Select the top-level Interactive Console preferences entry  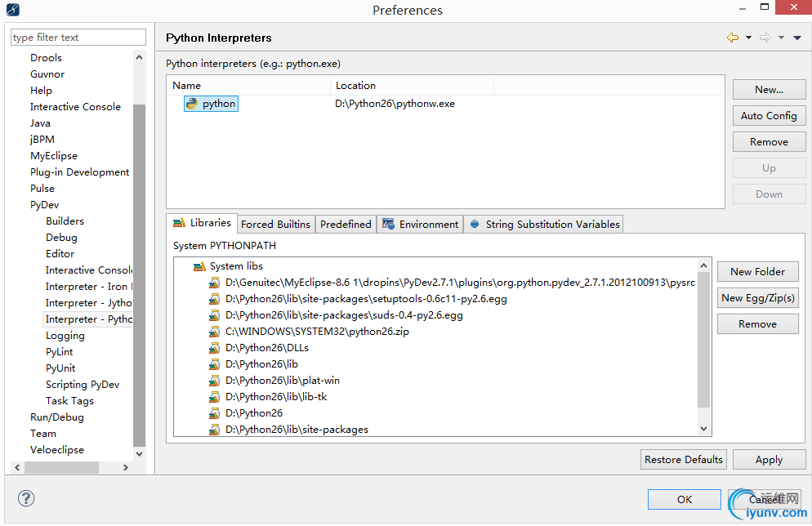pos(75,107)
